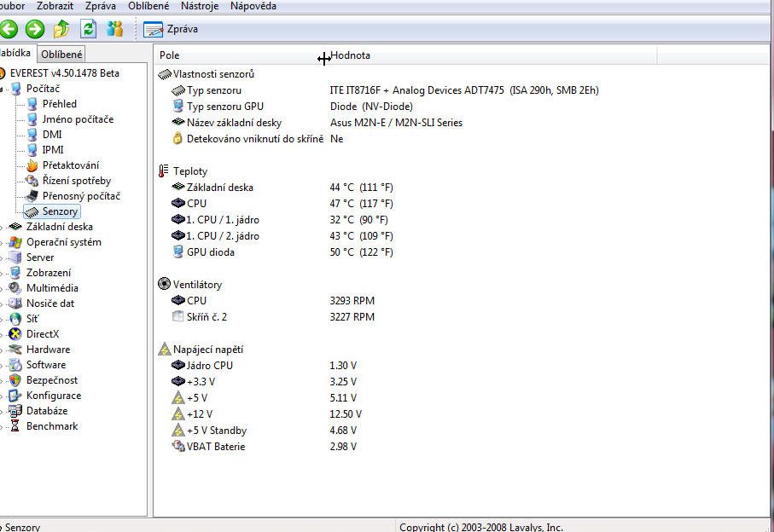774x532 pixels.
Task: Click the Základní deska tree icon
Action: pyautogui.click(x=16, y=226)
